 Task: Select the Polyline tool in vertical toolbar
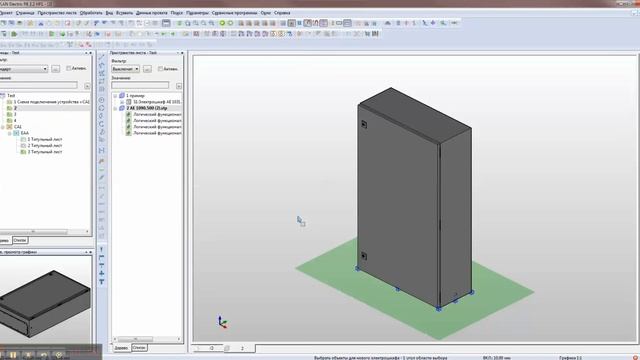102,65
